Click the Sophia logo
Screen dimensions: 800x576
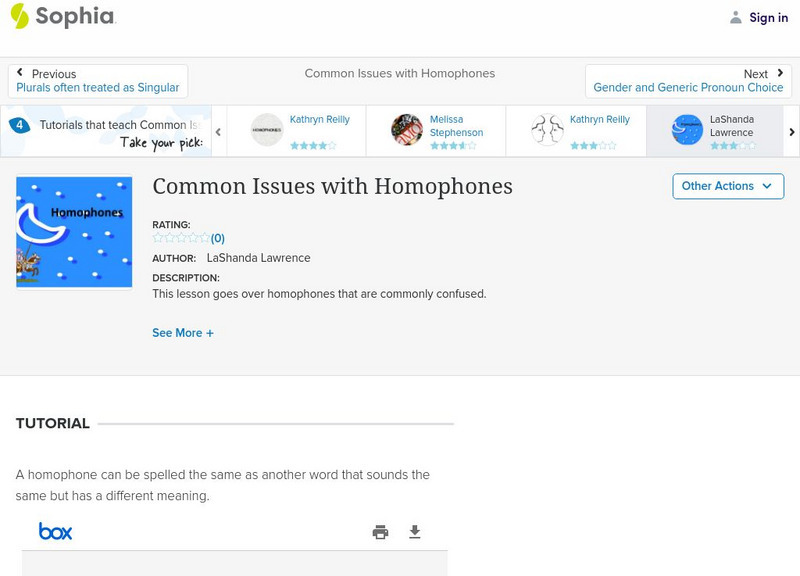[x=62, y=16]
